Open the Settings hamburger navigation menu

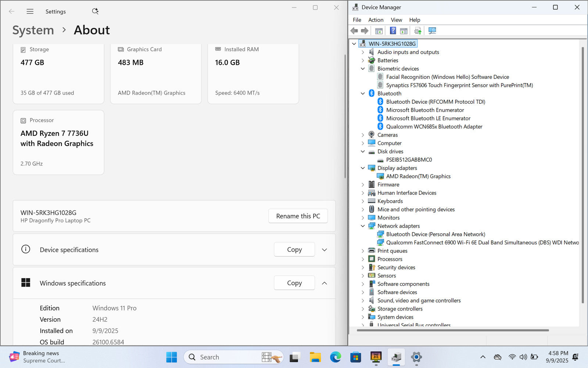click(x=30, y=11)
